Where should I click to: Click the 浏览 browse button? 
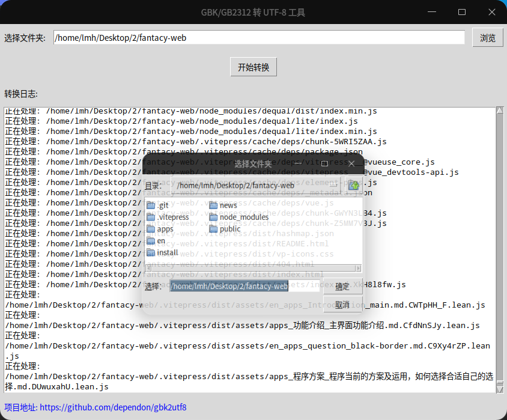[x=488, y=38]
